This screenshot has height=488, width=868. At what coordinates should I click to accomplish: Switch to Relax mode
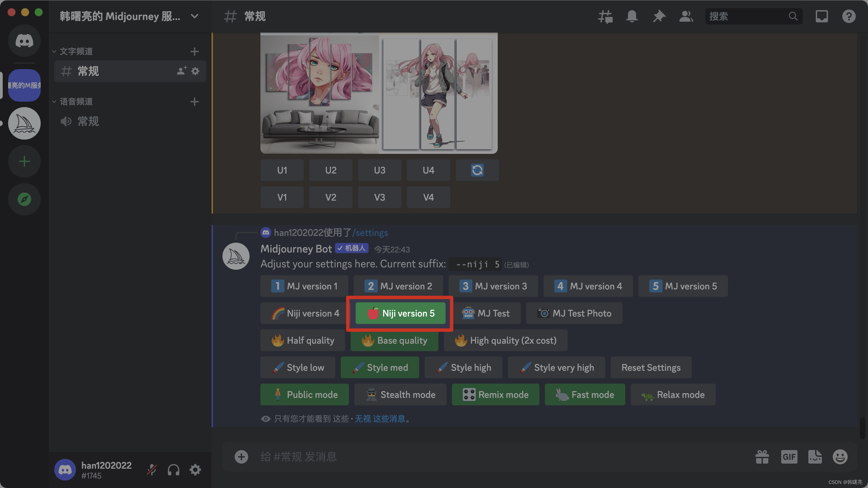click(673, 394)
